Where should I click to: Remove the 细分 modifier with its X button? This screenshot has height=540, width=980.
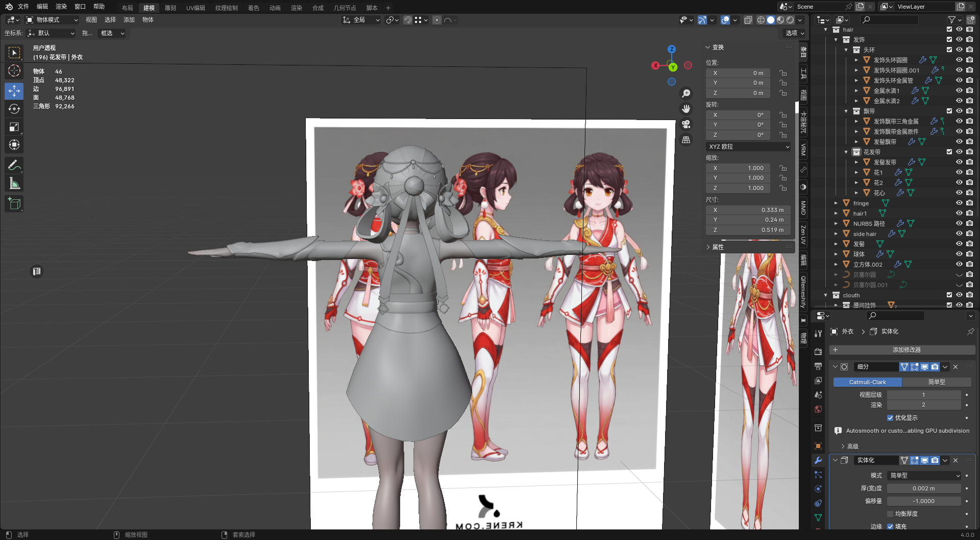click(x=955, y=367)
